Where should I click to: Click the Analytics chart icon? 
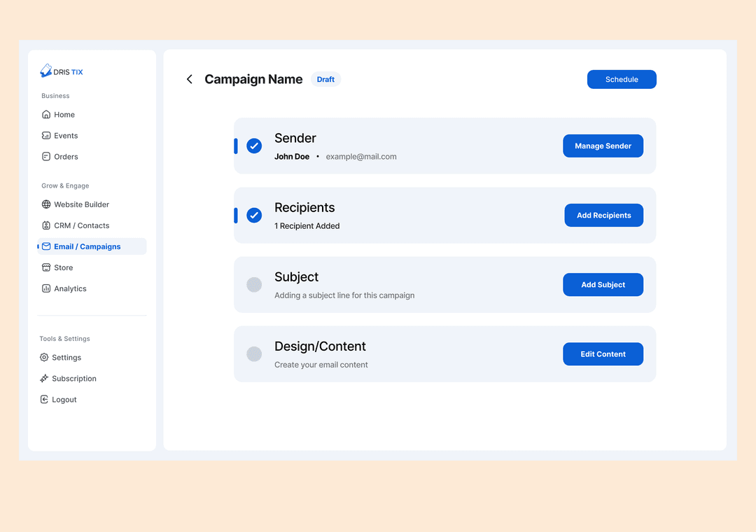(x=46, y=288)
